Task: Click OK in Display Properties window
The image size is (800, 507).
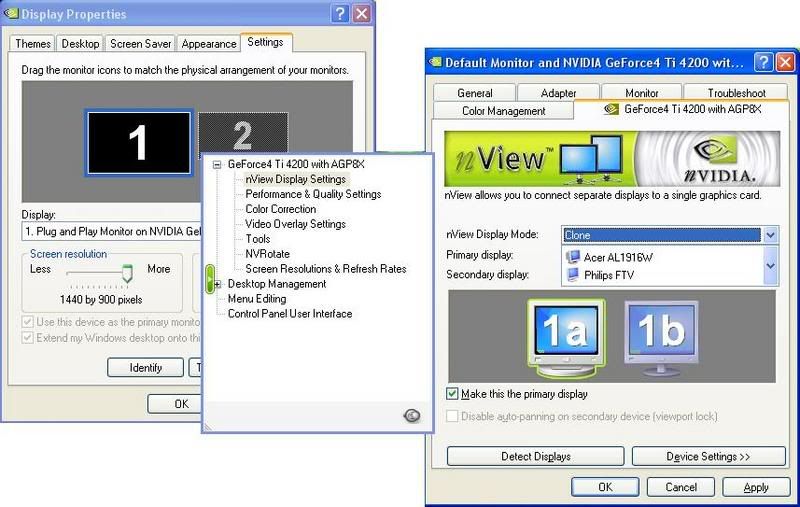Action: 176,403
